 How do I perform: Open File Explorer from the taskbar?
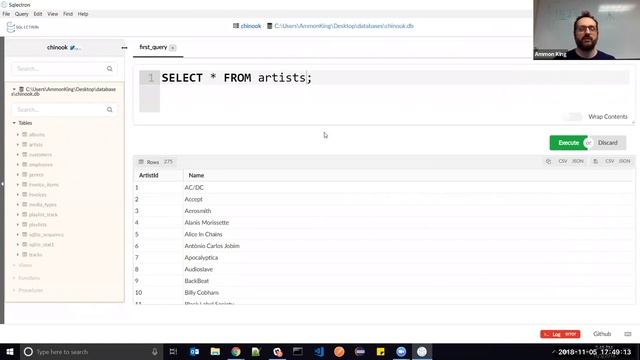[x=215, y=352]
